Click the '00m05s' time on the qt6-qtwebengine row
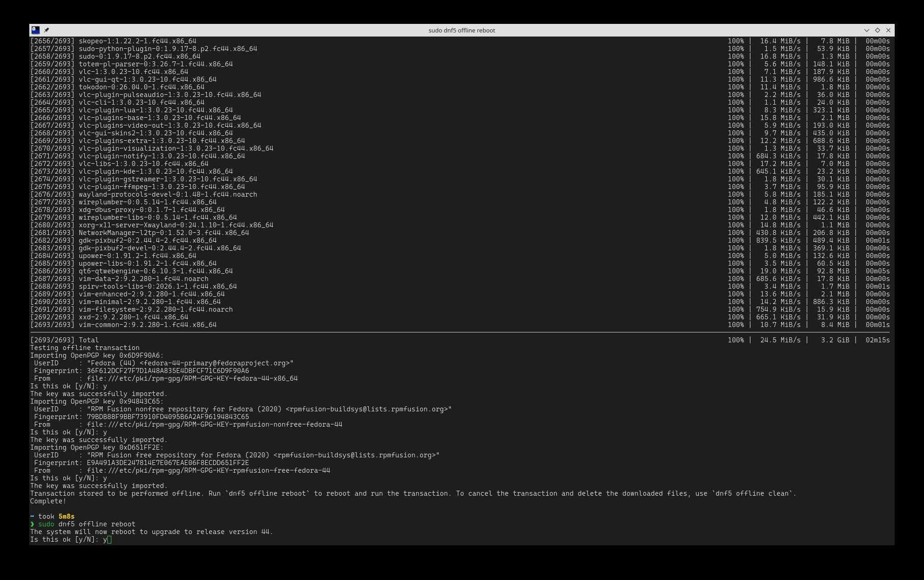This screenshot has height=580, width=924. click(x=878, y=271)
